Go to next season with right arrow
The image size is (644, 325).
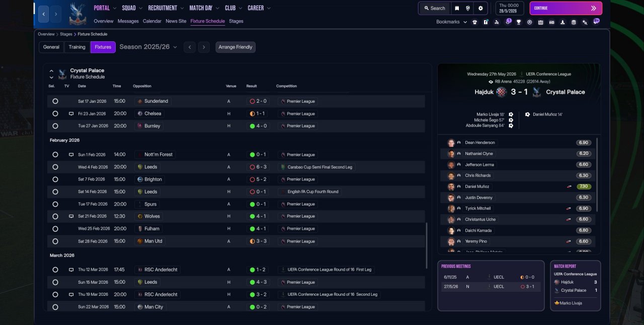[x=203, y=47]
